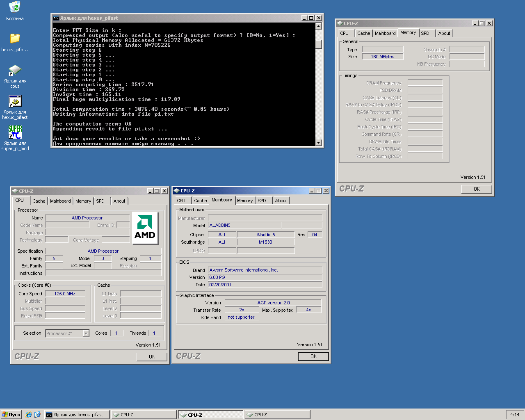
Task: Click the AGP version 2.0 value
Action: pyautogui.click(x=273, y=303)
